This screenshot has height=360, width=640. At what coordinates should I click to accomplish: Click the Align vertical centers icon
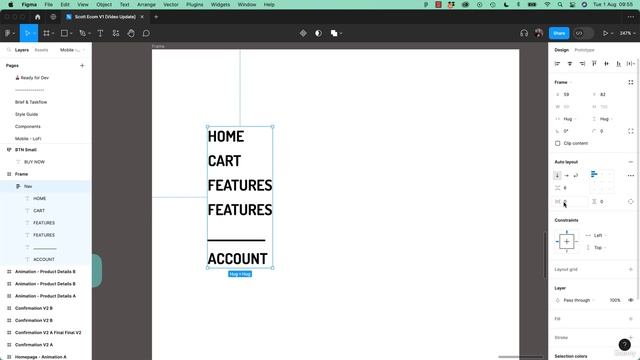click(607, 64)
